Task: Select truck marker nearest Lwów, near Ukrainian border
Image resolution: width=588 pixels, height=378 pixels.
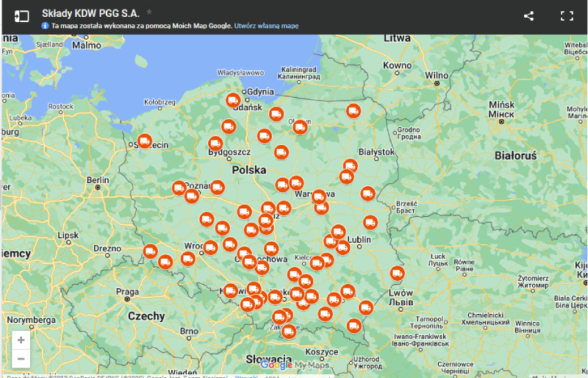Action: pyautogui.click(x=397, y=274)
